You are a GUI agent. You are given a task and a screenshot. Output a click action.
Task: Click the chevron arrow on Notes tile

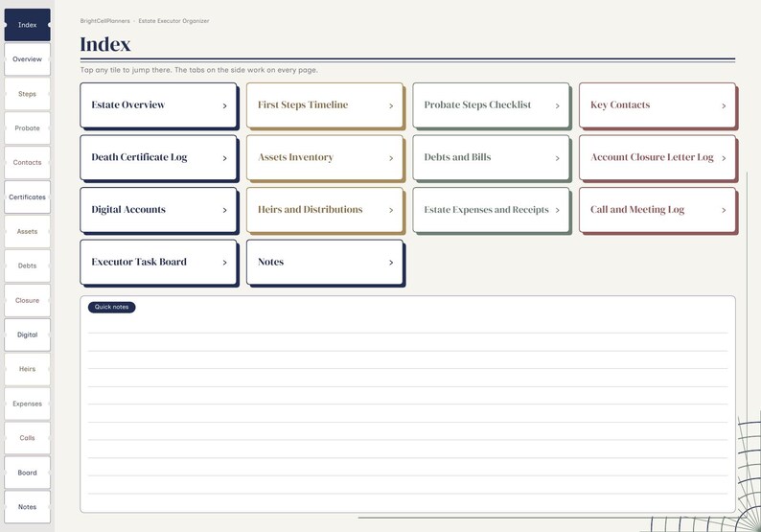(391, 263)
